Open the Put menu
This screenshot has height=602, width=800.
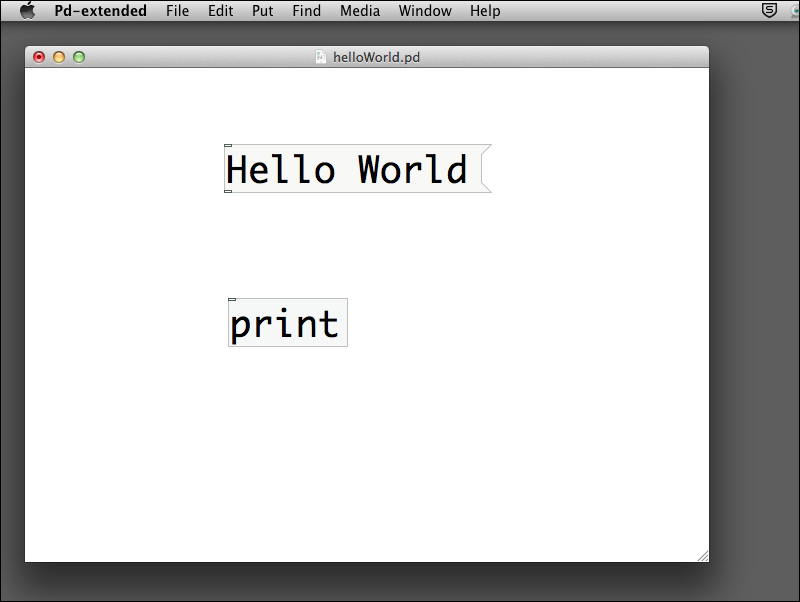point(262,11)
